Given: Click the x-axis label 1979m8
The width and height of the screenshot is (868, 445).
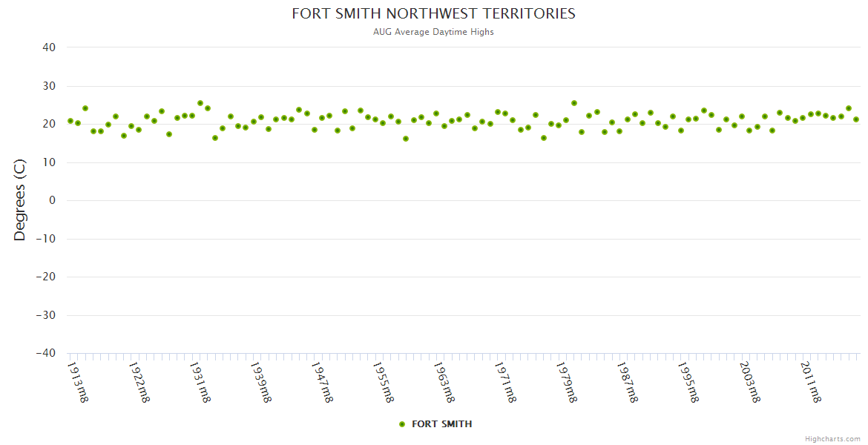Looking at the screenshot, I should (x=566, y=381).
